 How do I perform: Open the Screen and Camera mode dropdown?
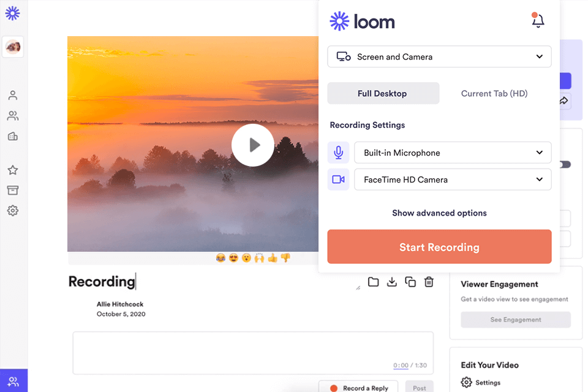coord(439,56)
